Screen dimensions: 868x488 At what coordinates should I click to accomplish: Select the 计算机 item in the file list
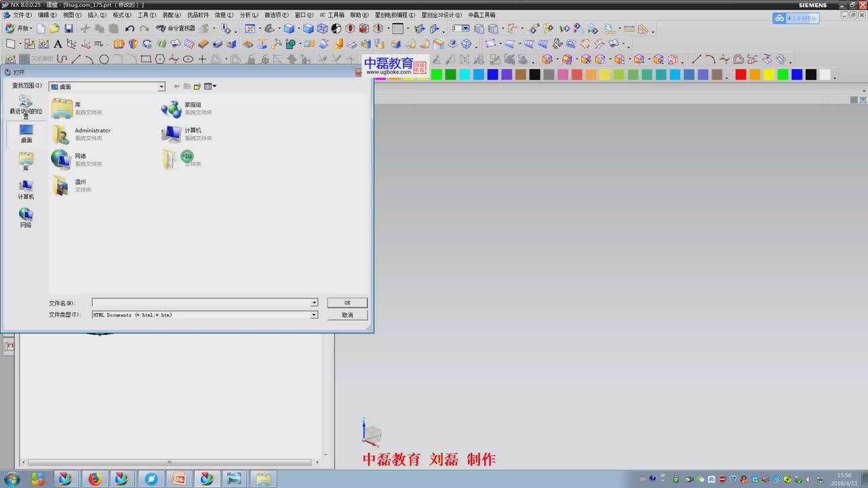tap(187, 134)
